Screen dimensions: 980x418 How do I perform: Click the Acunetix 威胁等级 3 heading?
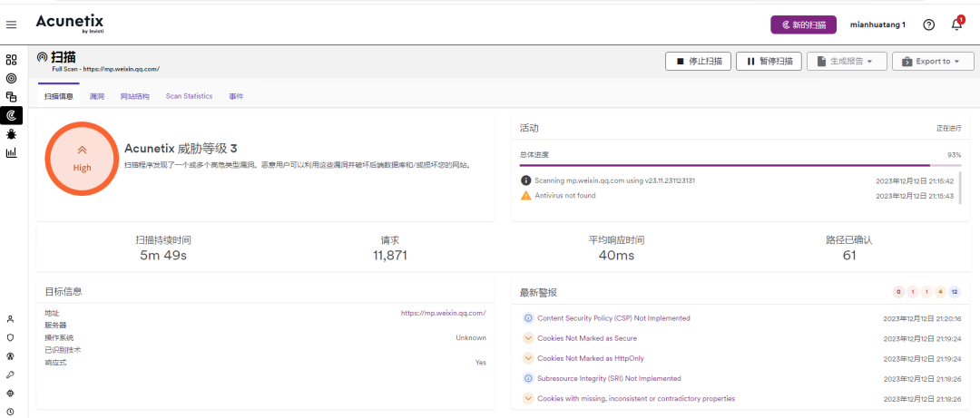181,149
